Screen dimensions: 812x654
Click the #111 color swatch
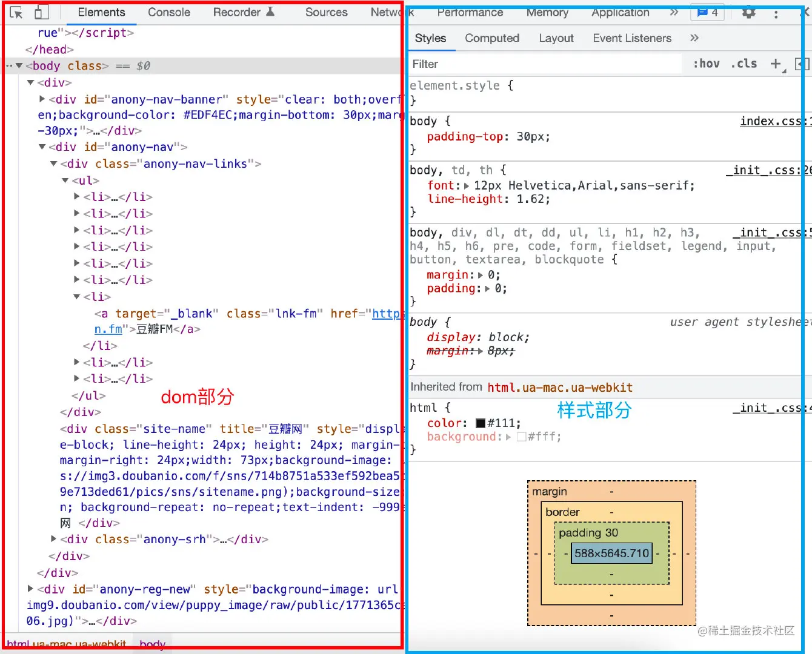(481, 423)
